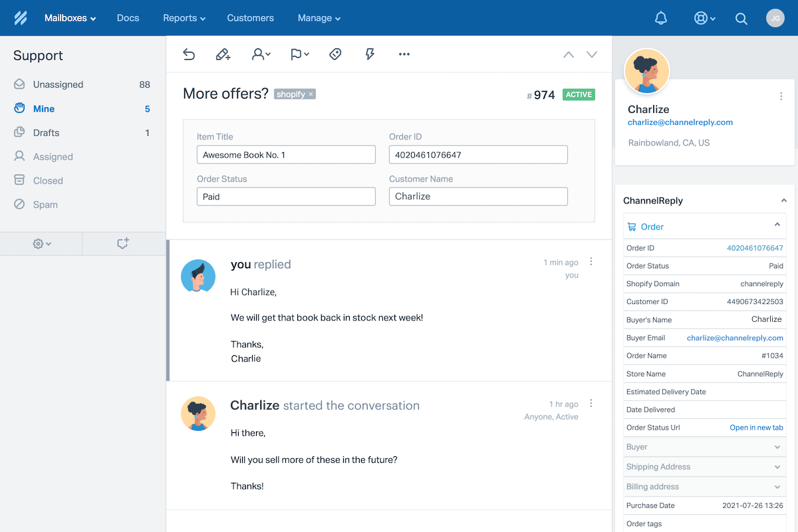The image size is (798, 532).
Task: Open the Mailboxes menu
Action: [x=70, y=18]
